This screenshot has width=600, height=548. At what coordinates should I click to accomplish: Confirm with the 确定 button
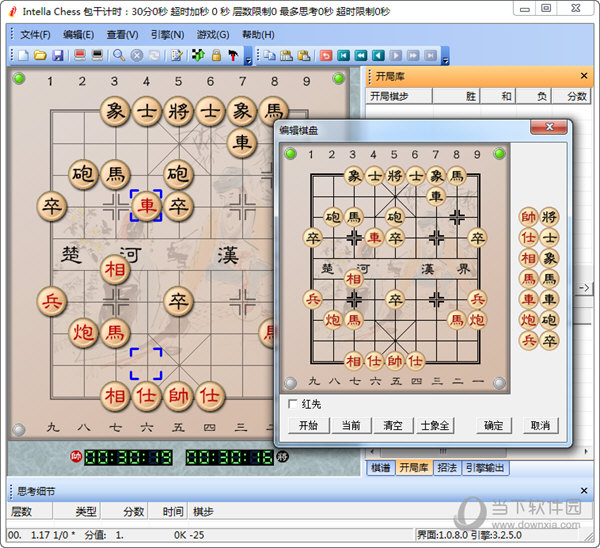point(494,426)
